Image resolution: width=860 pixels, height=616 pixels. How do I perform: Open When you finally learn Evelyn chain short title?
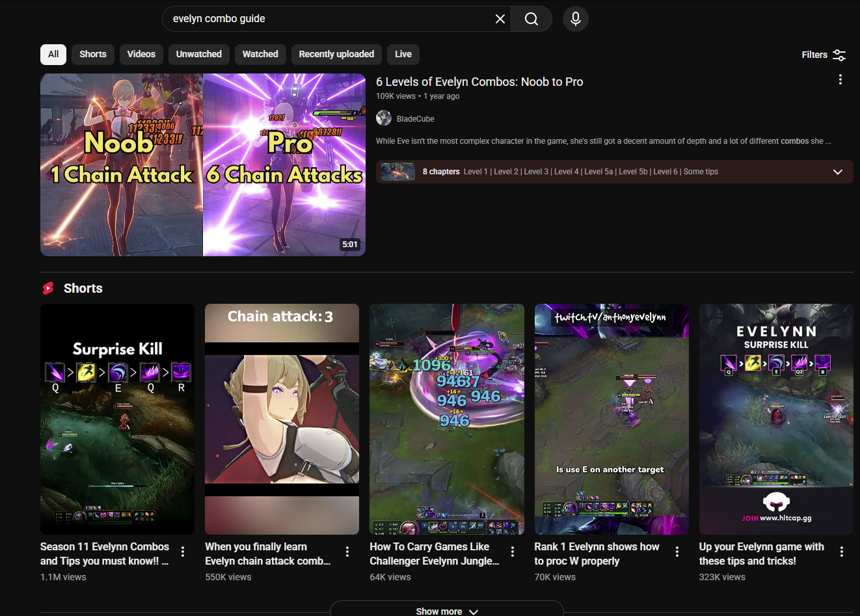coord(268,554)
